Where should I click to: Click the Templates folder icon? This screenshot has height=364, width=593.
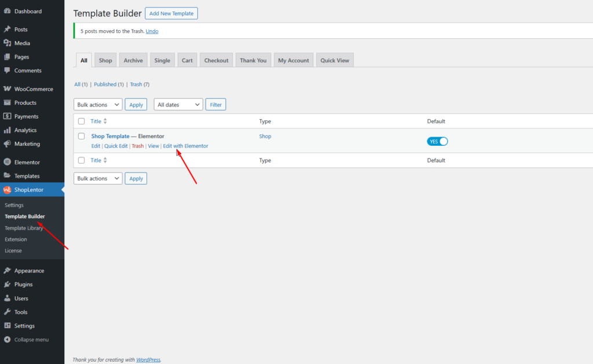point(7,176)
